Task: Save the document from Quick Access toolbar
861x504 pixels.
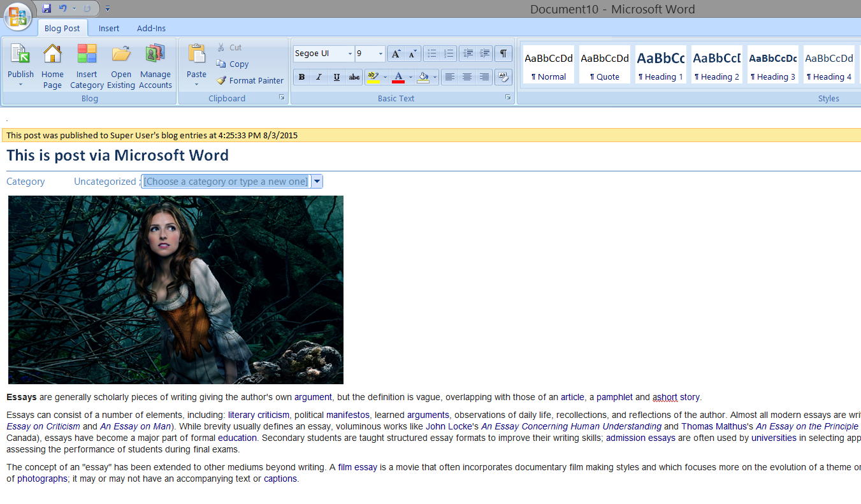Action: pos(47,8)
